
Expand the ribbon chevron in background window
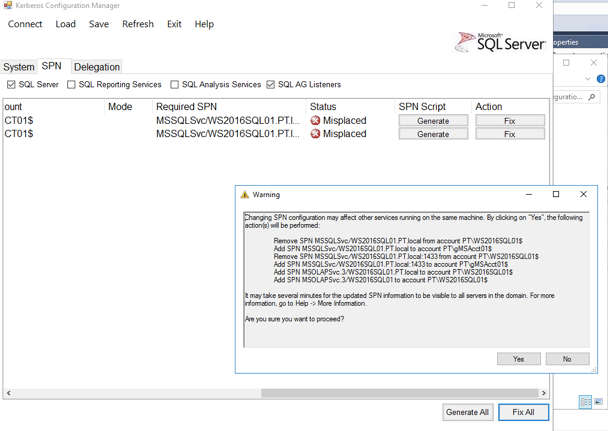[x=588, y=78]
